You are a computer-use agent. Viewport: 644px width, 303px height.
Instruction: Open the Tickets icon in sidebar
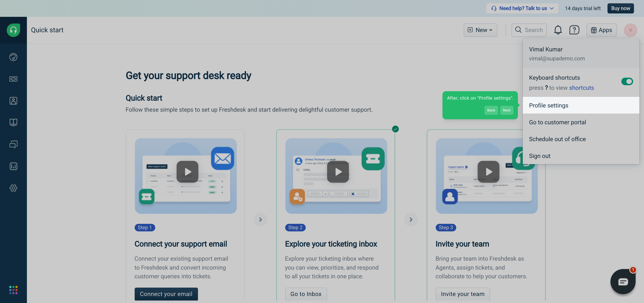(x=13, y=79)
